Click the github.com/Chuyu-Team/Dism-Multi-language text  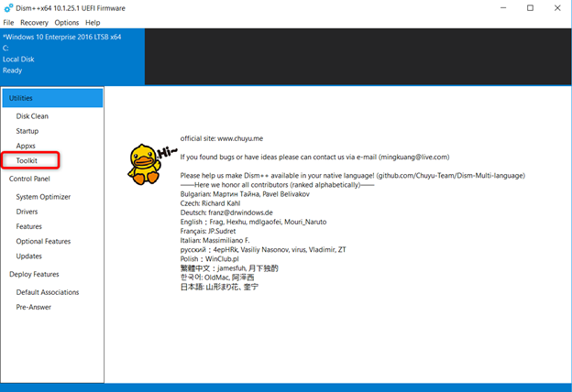click(x=450, y=176)
